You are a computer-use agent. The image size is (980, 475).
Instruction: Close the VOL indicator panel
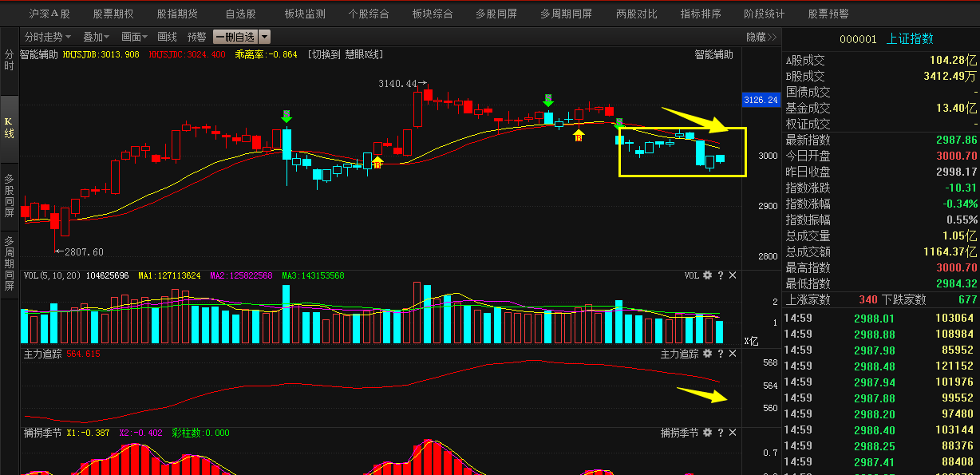(733, 275)
